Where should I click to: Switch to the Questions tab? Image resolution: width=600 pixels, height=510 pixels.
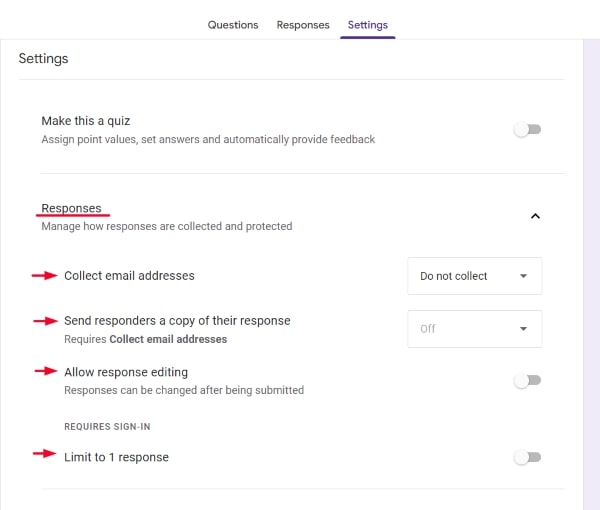233,25
